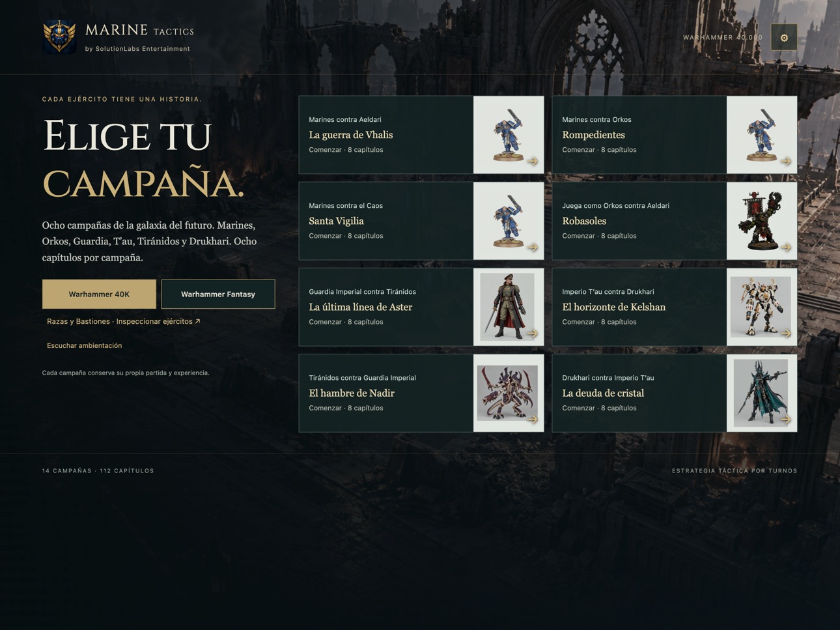Image resolution: width=840 pixels, height=630 pixels.
Task: Click the '14 CAMPAÑAS · 112 CAPÍTULOS' footer text
Action: [98, 470]
